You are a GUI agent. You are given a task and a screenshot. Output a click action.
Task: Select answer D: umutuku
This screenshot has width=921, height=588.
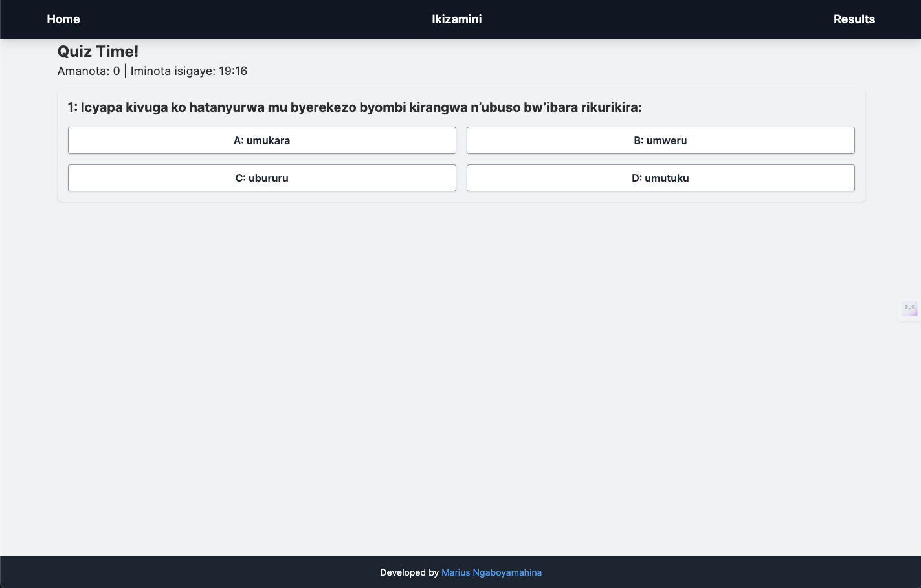[x=660, y=178]
